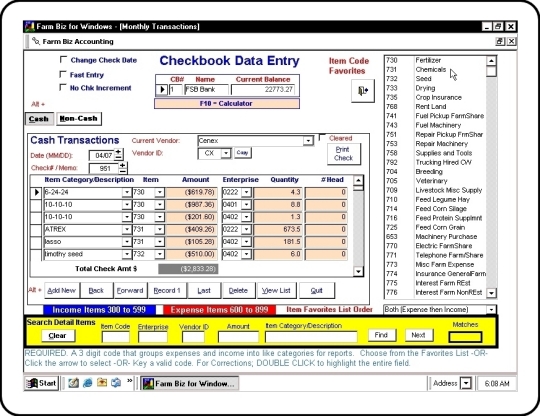Click the View List button
Image resolution: width=540 pixels, height=416 pixels.
click(276, 291)
